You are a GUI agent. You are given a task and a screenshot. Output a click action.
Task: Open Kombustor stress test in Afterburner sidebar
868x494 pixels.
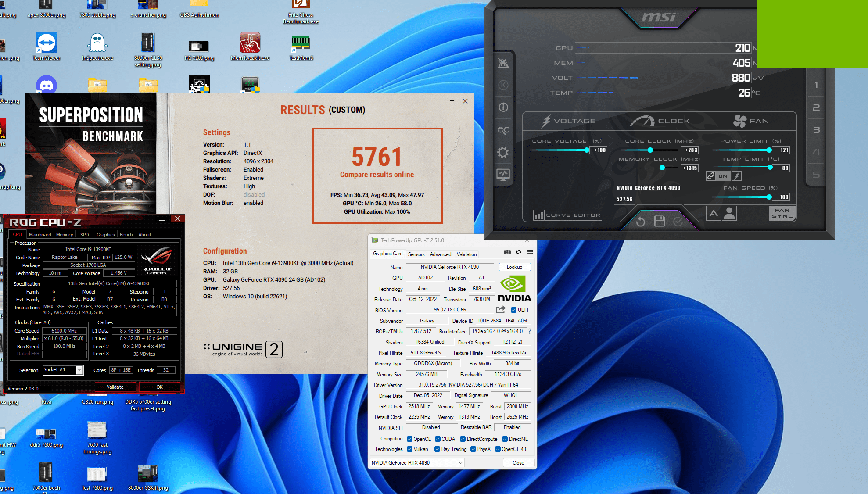click(503, 85)
